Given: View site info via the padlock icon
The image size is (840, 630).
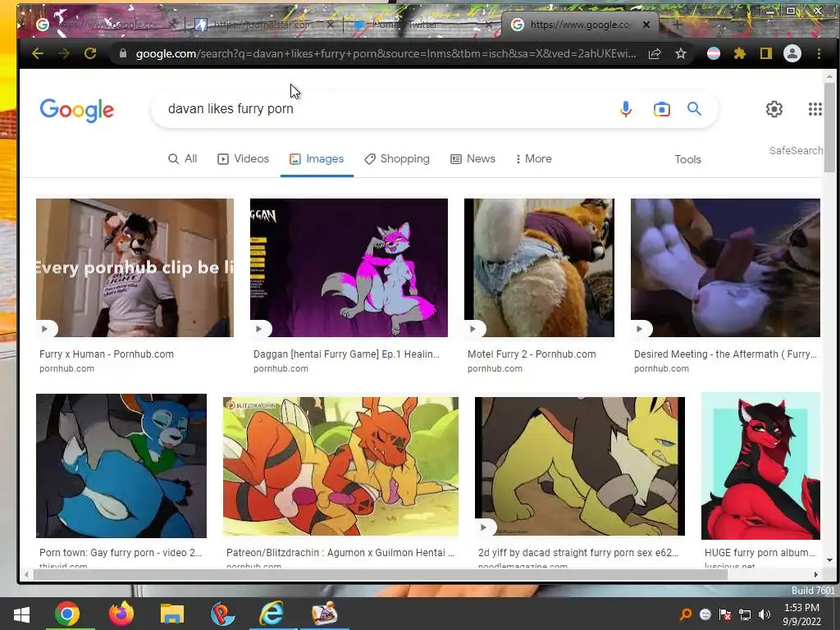Looking at the screenshot, I should 123,53.
